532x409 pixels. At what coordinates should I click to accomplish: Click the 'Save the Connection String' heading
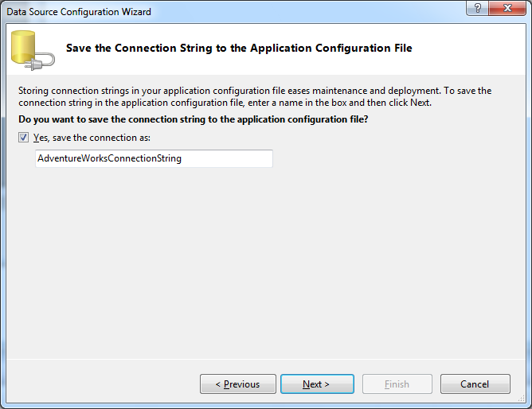[x=239, y=48]
